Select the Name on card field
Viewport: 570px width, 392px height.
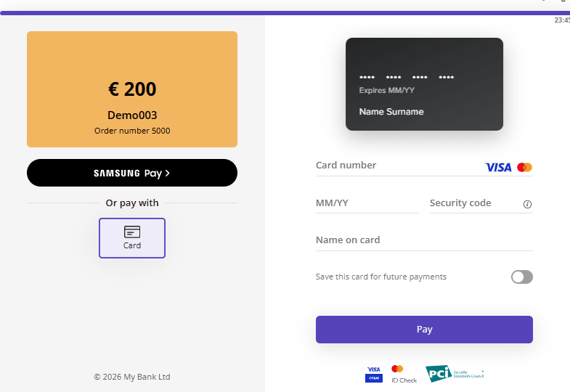424,240
